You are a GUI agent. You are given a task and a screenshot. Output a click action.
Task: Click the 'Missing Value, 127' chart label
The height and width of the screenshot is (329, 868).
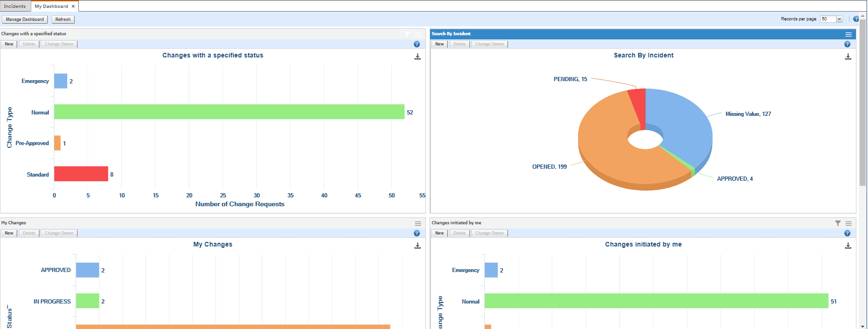[748, 114]
